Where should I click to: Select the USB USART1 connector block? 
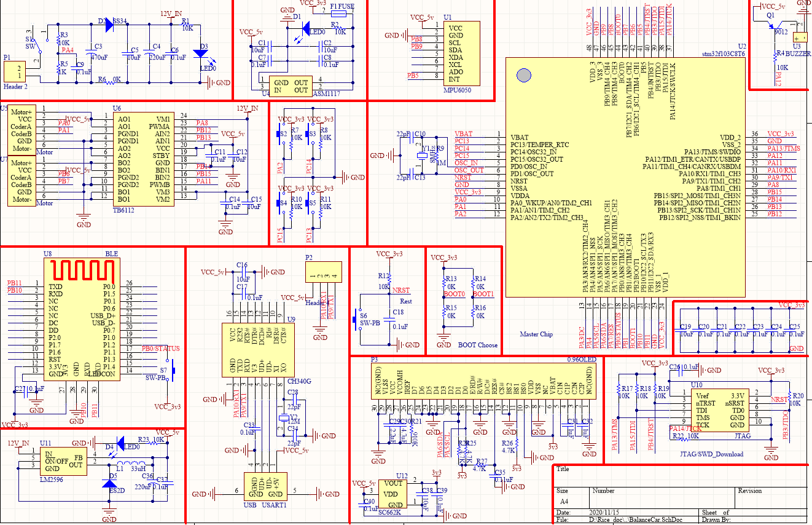click(265, 486)
